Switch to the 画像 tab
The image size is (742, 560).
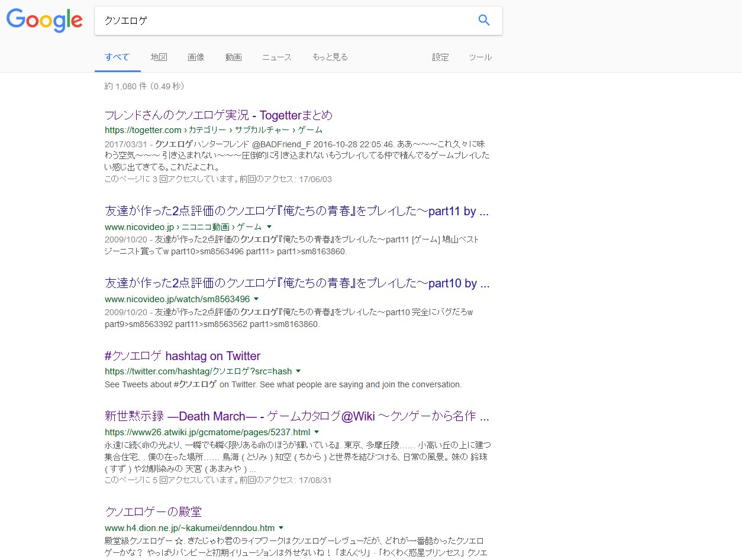click(196, 57)
